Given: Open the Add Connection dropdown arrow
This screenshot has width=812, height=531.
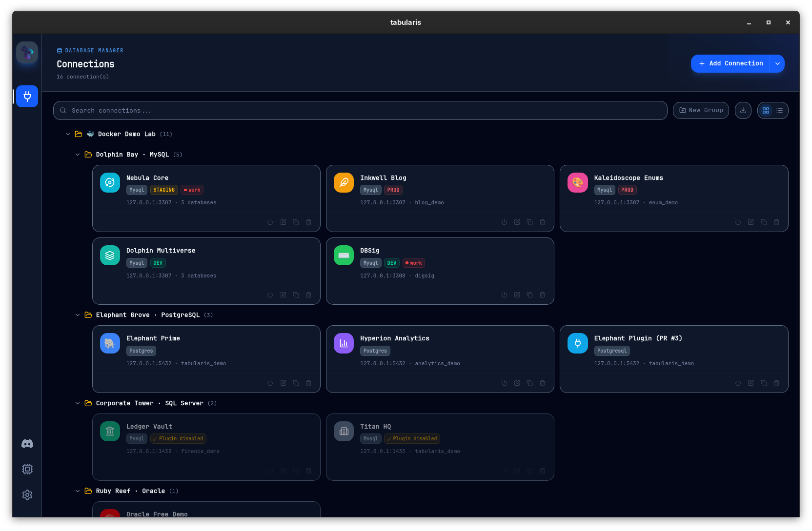Looking at the screenshot, I should coord(777,63).
